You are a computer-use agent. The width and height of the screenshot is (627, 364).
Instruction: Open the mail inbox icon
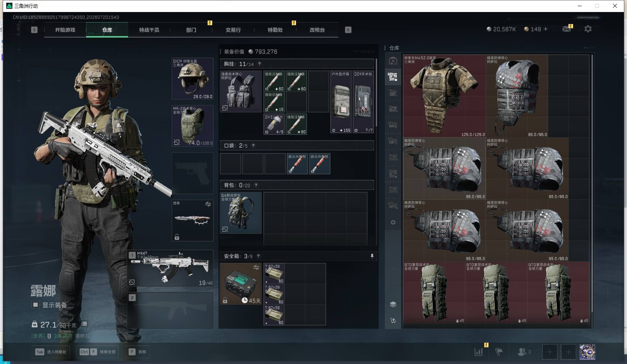click(567, 29)
